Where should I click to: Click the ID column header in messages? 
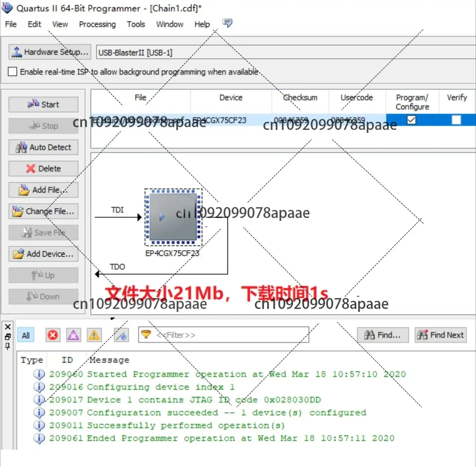tap(67, 360)
